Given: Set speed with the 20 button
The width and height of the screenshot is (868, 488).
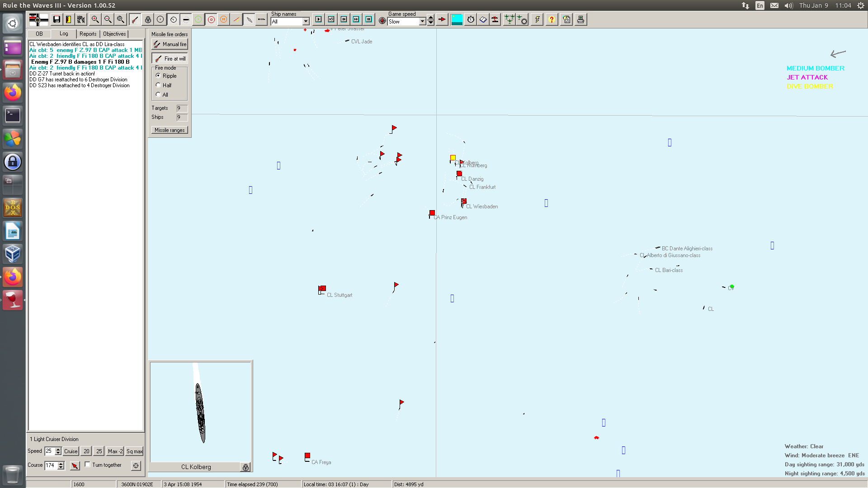Looking at the screenshot, I should click(86, 451).
